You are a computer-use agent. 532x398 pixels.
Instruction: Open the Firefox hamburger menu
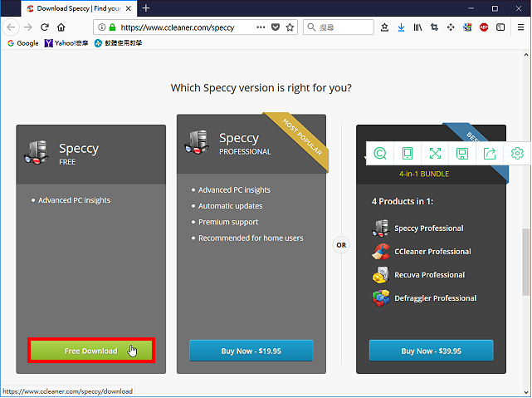pyautogui.click(x=521, y=27)
